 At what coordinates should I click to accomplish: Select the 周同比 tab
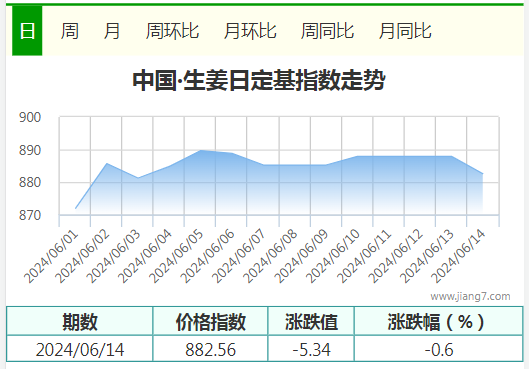tap(328, 31)
